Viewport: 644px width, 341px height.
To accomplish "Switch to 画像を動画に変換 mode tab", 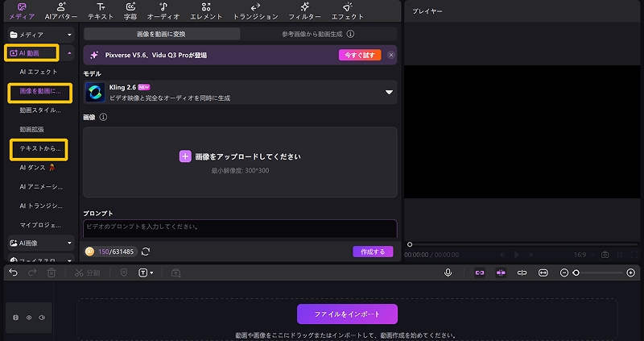I will [162, 34].
